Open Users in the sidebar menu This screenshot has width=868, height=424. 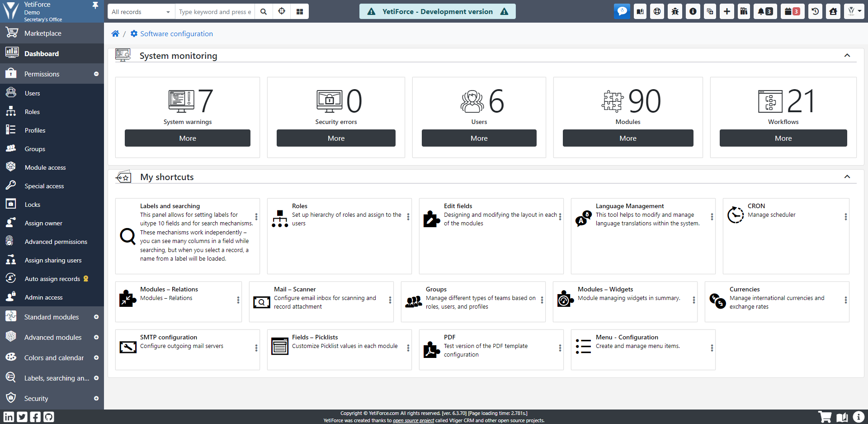[x=52, y=93]
